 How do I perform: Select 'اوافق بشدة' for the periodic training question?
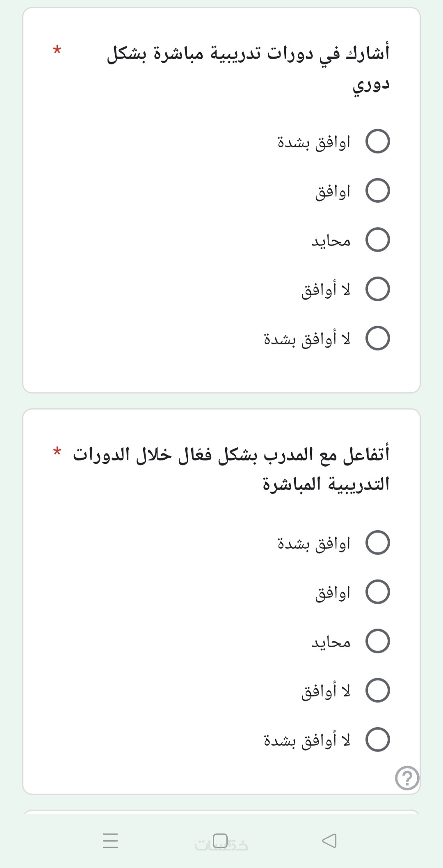pyautogui.click(x=377, y=142)
